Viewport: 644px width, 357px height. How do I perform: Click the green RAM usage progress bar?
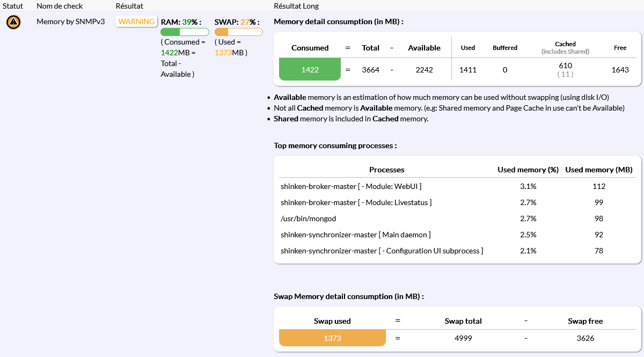tap(185, 32)
